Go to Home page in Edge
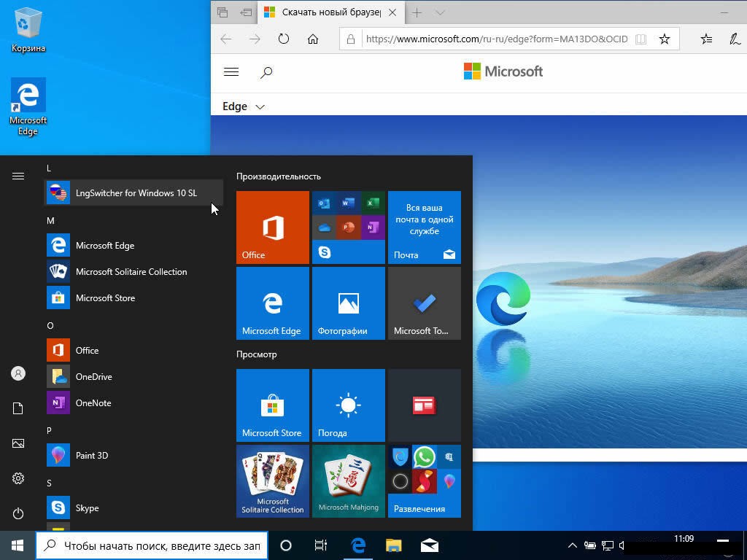 tap(312, 39)
